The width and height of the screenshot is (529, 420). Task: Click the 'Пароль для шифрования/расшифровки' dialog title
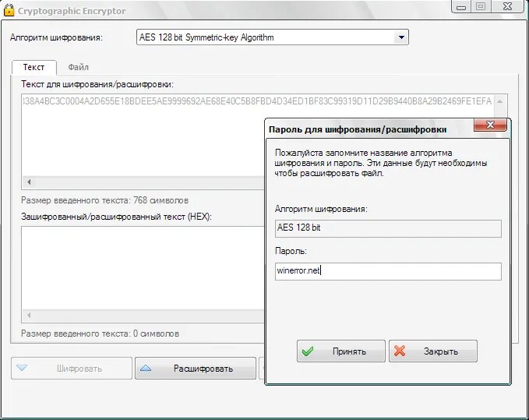coord(358,129)
